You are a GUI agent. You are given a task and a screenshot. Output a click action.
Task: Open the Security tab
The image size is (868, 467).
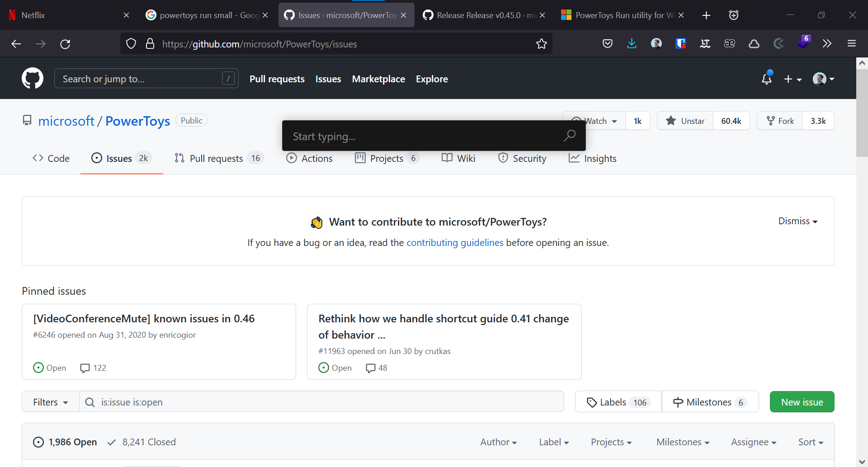tap(522, 158)
